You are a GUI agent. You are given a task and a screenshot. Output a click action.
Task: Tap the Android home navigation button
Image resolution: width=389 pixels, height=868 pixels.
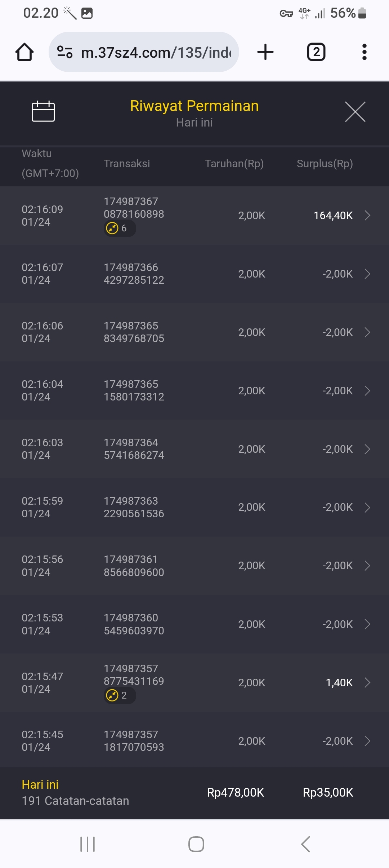(196, 844)
